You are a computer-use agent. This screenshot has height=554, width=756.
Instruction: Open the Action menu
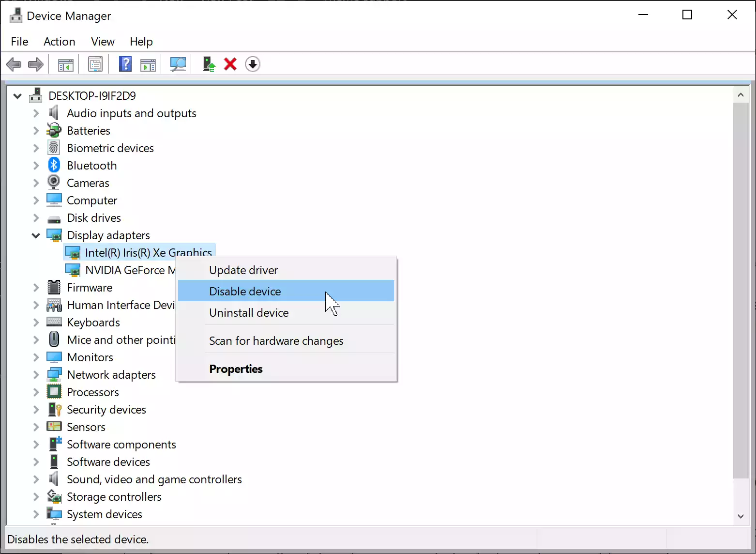(x=59, y=42)
